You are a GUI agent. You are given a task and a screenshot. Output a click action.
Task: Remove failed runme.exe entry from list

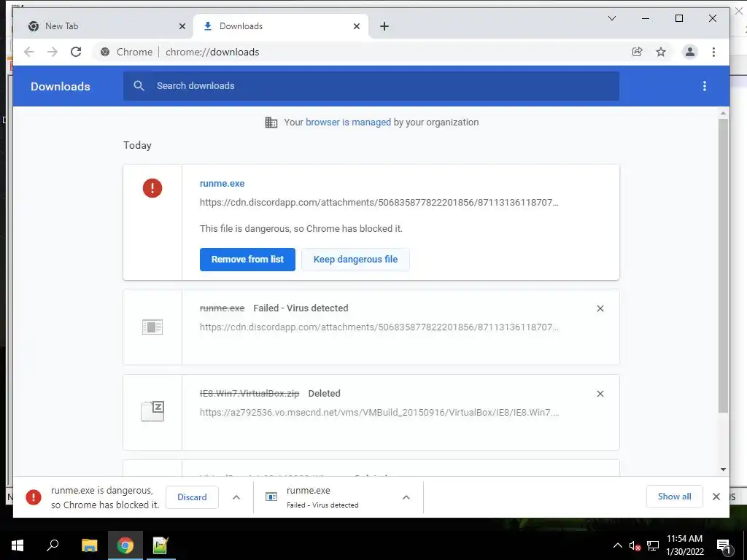pyautogui.click(x=600, y=308)
